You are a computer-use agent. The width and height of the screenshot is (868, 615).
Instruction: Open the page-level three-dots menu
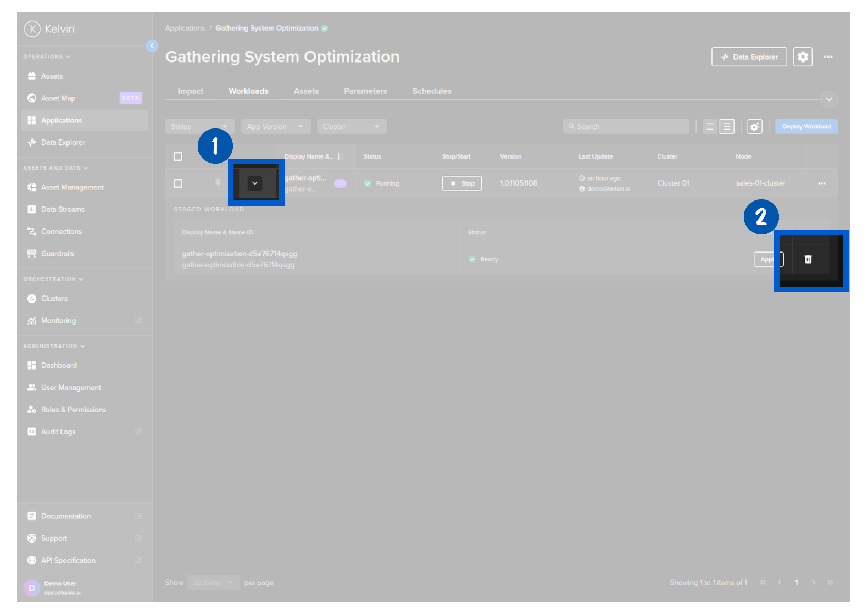[828, 57]
